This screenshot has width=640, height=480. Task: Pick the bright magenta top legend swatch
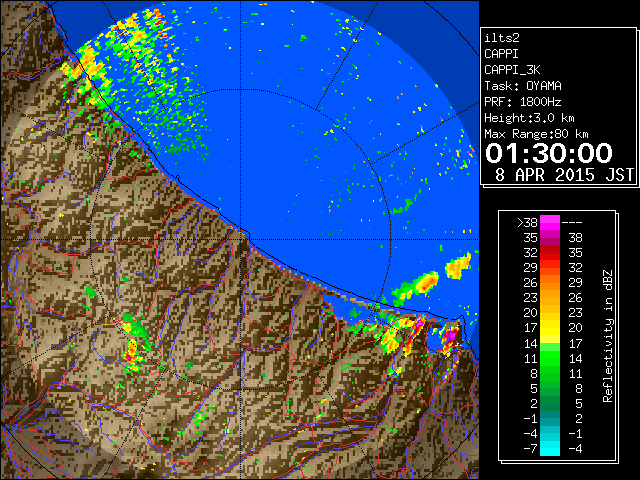click(x=550, y=223)
